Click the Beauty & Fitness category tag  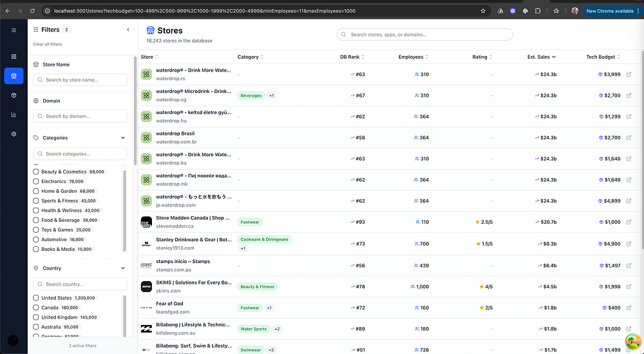tap(257, 286)
